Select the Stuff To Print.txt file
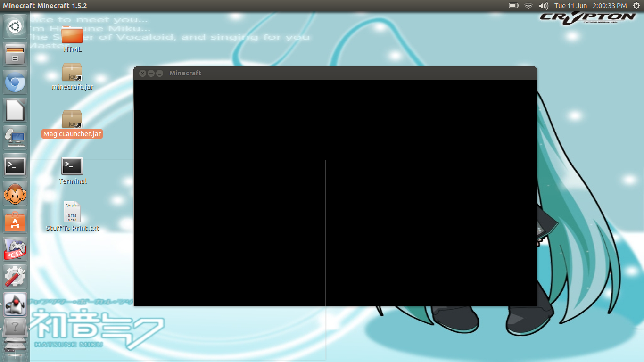 click(x=73, y=217)
